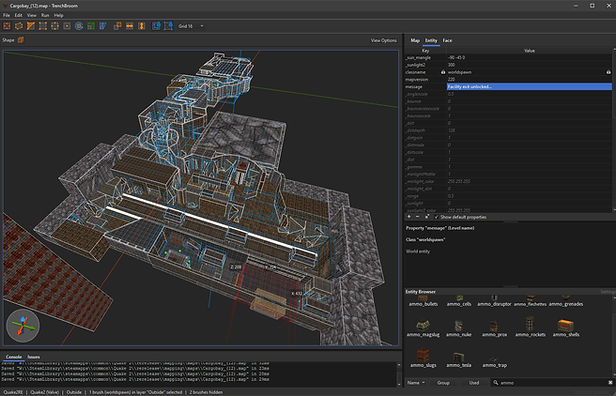The image size is (616, 396).
Task: Select the mapversion property row
Action: 508,79
